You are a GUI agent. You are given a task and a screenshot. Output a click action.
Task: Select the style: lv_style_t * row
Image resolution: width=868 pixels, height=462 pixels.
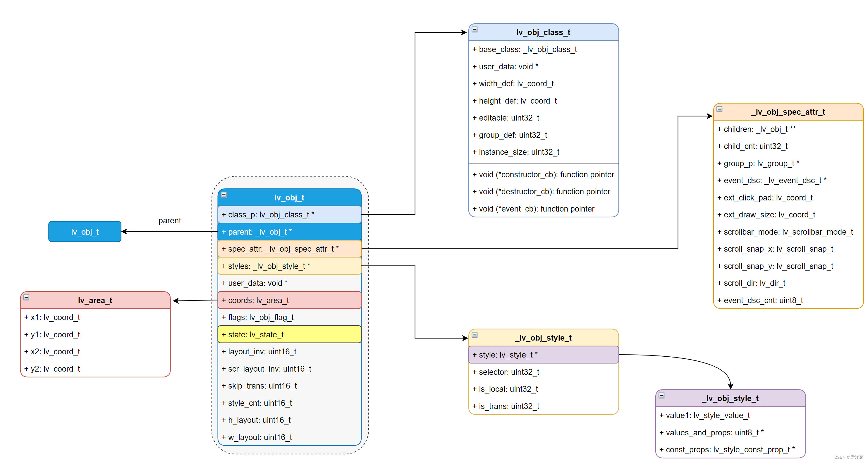point(543,355)
